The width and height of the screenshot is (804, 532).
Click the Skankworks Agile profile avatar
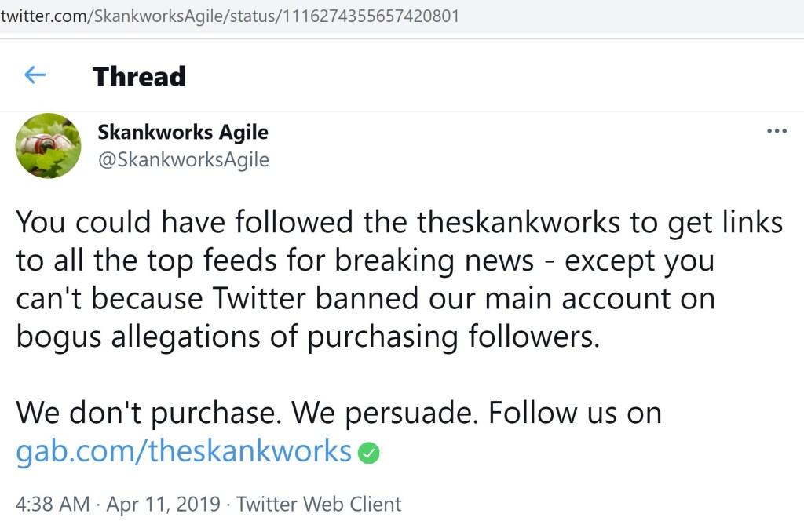coord(48,145)
